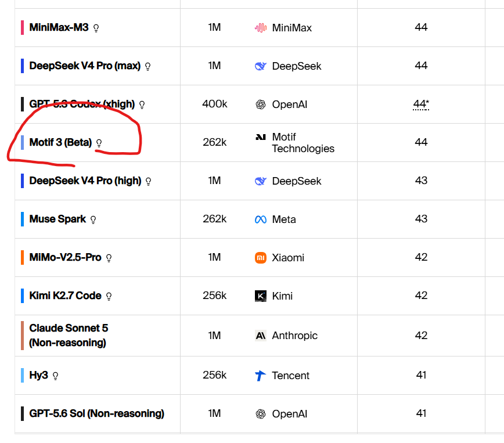The image size is (504, 443).
Task: Click the lightbulb icon next to Motif 3 (Beta)
Action: (99, 143)
